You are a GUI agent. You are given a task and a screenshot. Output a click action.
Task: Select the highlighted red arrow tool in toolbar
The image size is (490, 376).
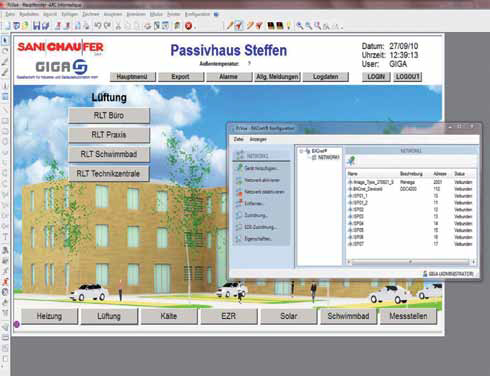[239, 25]
